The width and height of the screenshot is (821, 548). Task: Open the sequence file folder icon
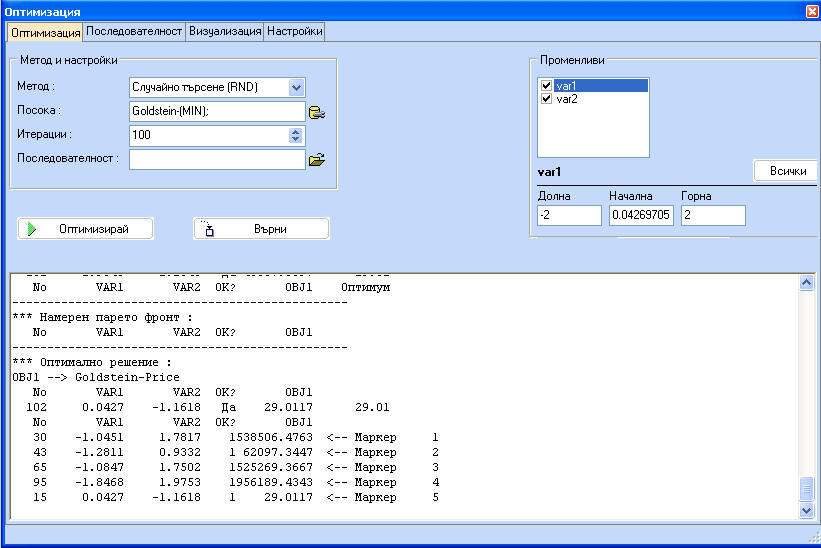(x=317, y=159)
